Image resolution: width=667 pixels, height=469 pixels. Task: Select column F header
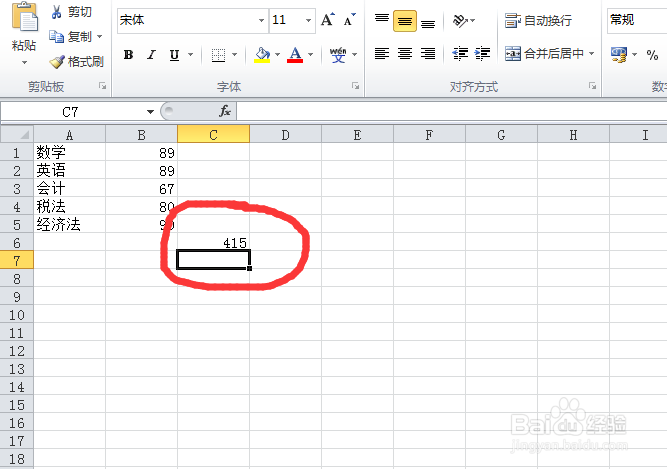429,135
